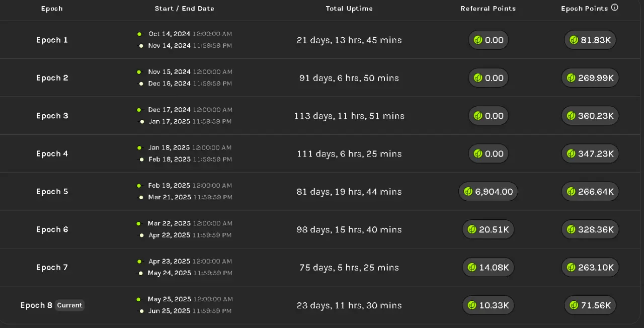Click the leaf icon in the 20.51K referral badge

pos(472,229)
